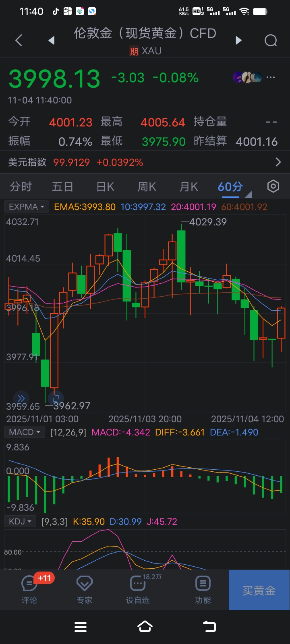Screen dimensions: 290x644
Task: Go to next instrument with right triangle
Action: tap(238, 40)
